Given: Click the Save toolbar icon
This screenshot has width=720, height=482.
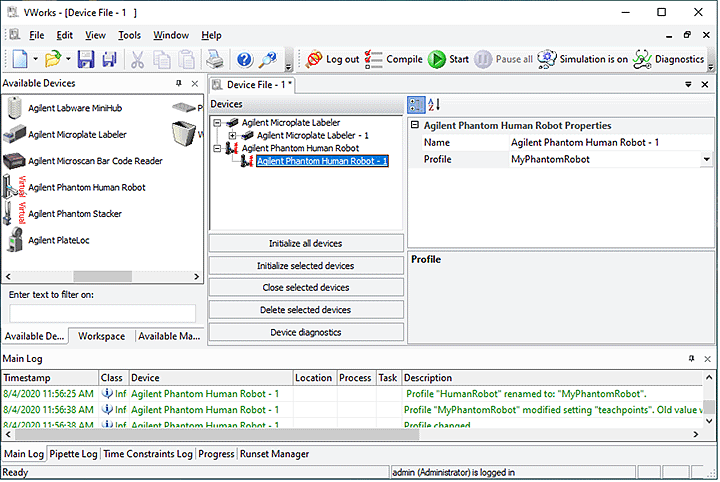Looking at the screenshot, I should (x=86, y=59).
